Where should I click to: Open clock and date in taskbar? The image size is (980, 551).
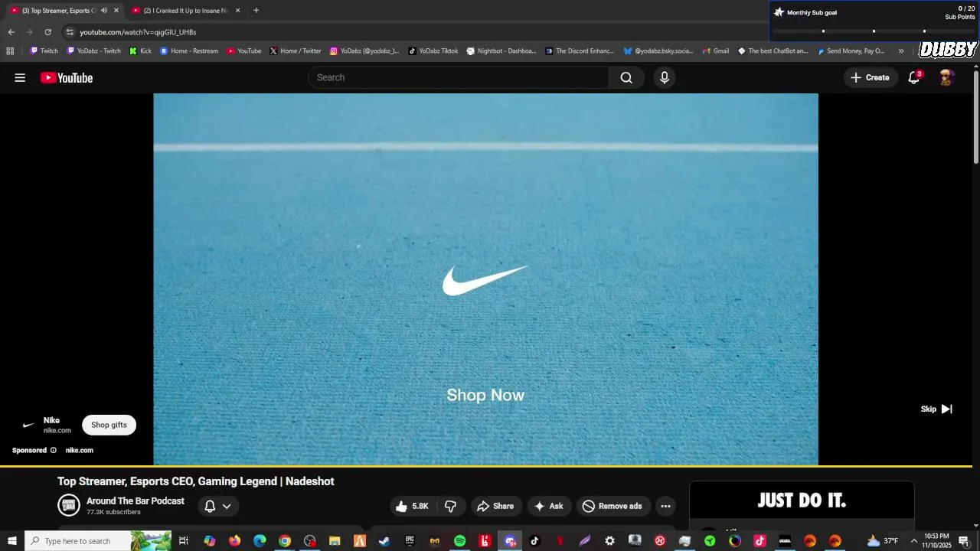click(x=936, y=541)
